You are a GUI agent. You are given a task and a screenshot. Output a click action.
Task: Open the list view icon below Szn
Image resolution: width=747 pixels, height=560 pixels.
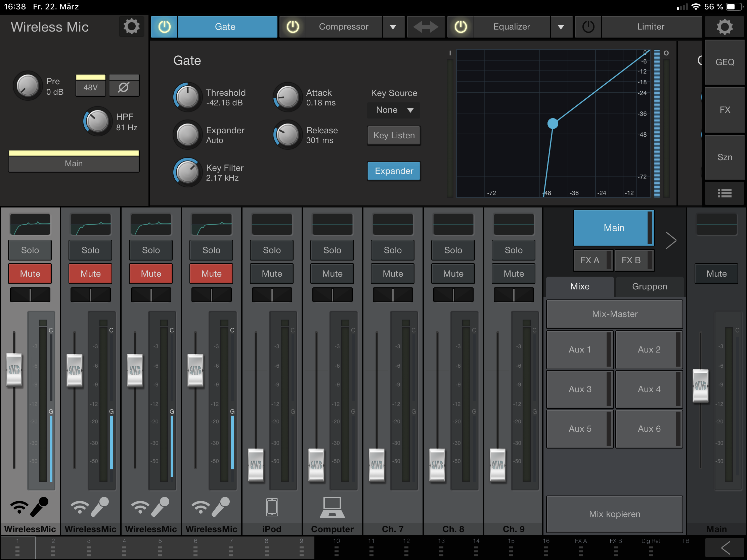pyautogui.click(x=724, y=193)
